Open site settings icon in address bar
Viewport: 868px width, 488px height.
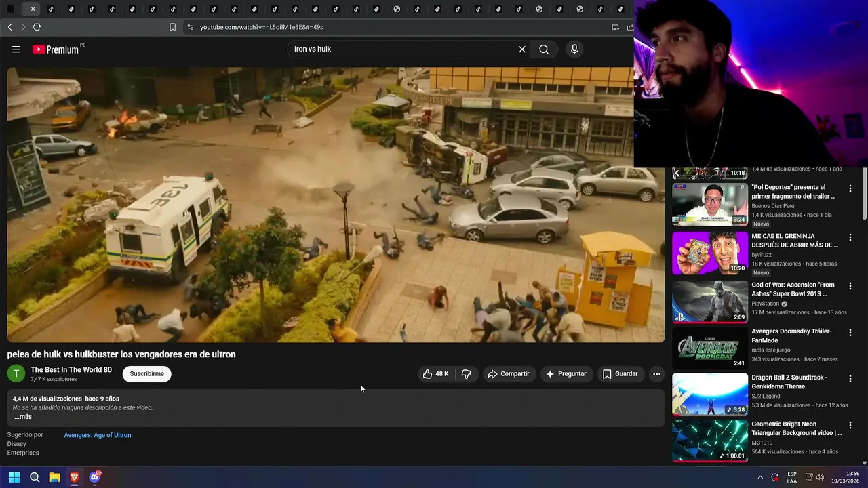point(190,27)
